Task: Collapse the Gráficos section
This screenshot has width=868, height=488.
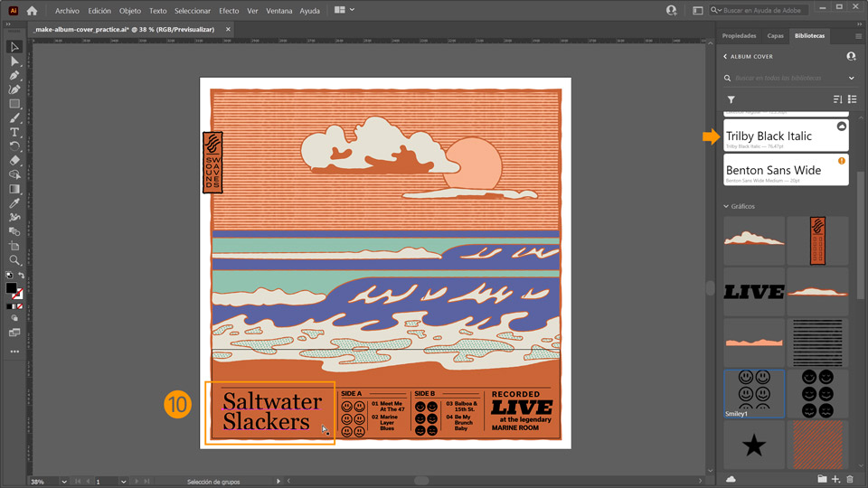Action: pos(726,206)
